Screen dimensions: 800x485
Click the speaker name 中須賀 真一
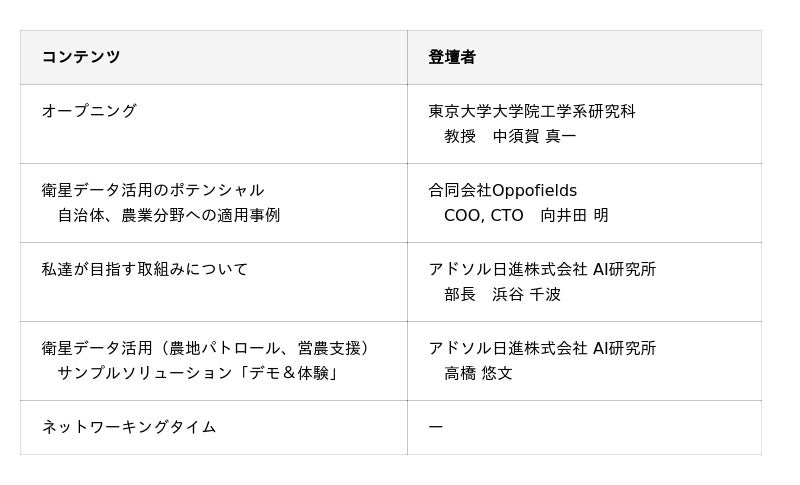coord(534,136)
